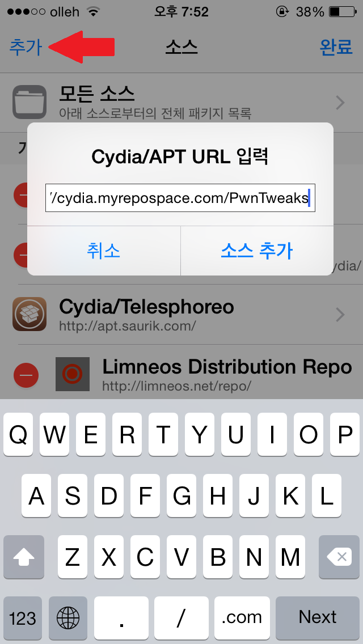Tap 소스 추가 to add the source
Image resolution: width=363 pixels, height=644 pixels.
[x=257, y=251]
